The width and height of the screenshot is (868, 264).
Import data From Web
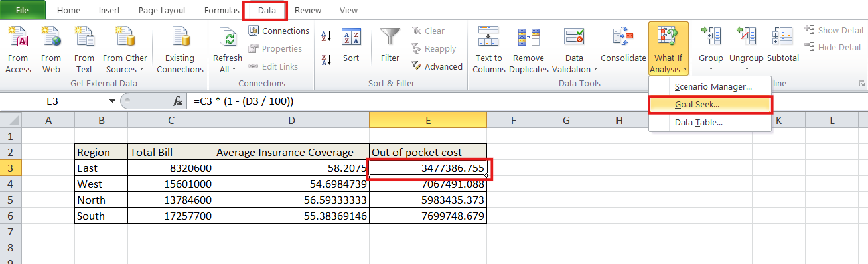(51, 50)
